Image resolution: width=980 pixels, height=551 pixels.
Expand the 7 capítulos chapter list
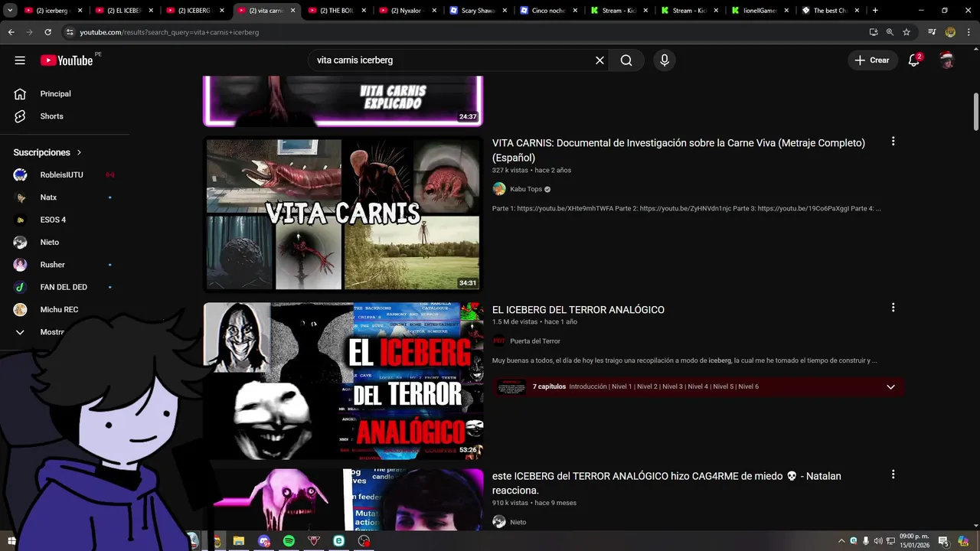[x=890, y=386]
